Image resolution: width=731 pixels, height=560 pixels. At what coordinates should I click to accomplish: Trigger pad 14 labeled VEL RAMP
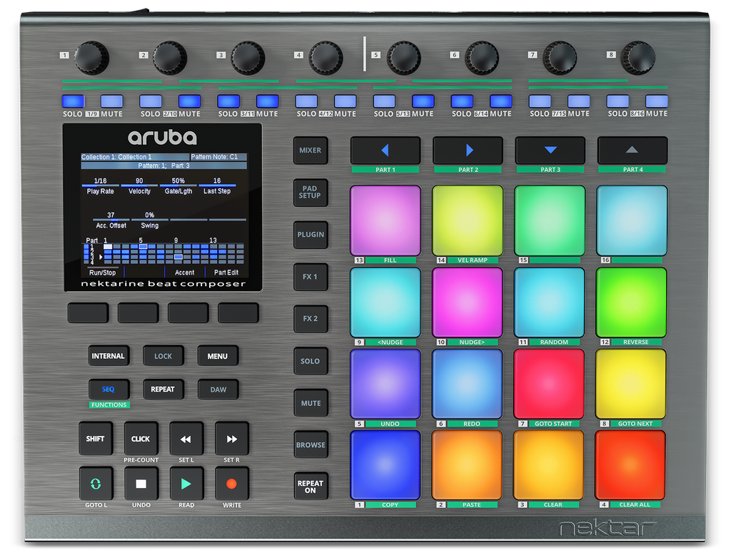[x=468, y=220]
